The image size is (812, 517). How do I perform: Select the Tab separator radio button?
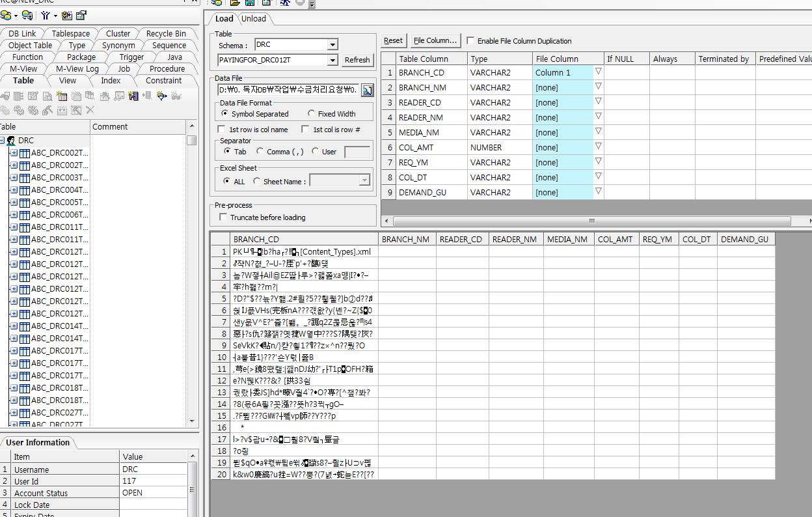(x=227, y=152)
